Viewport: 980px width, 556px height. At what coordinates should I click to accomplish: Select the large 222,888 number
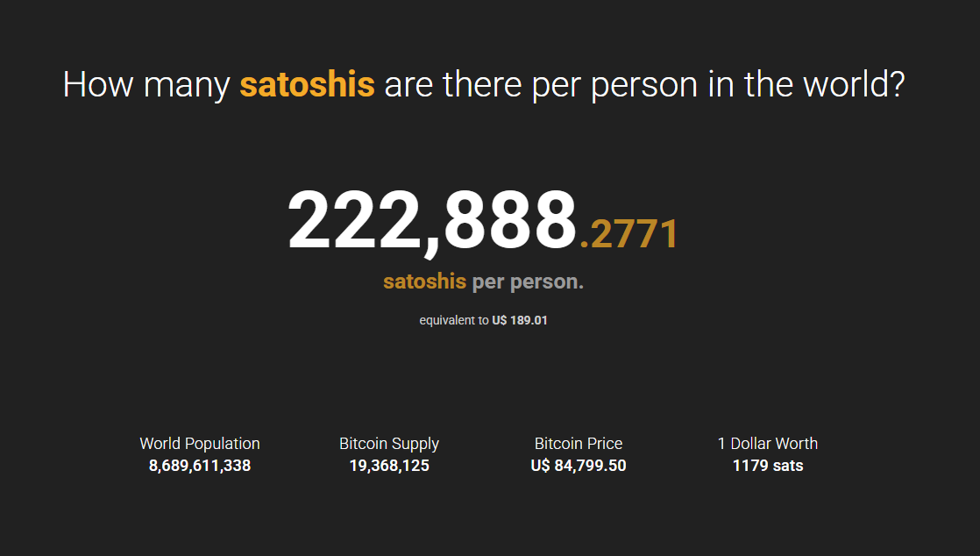(x=431, y=222)
